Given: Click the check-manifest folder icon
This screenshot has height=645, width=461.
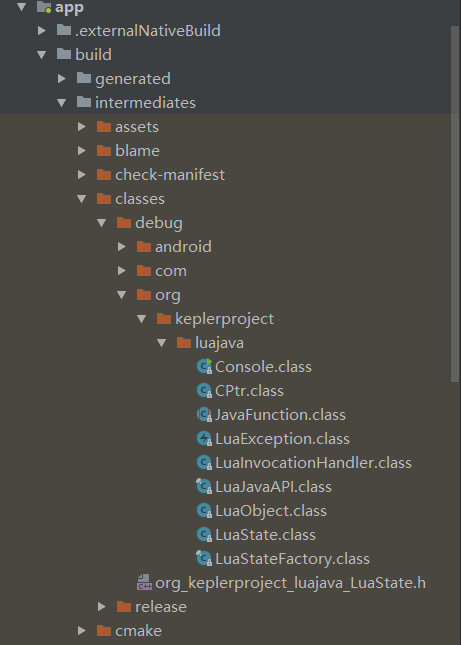Looking at the screenshot, I should pos(104,174).
